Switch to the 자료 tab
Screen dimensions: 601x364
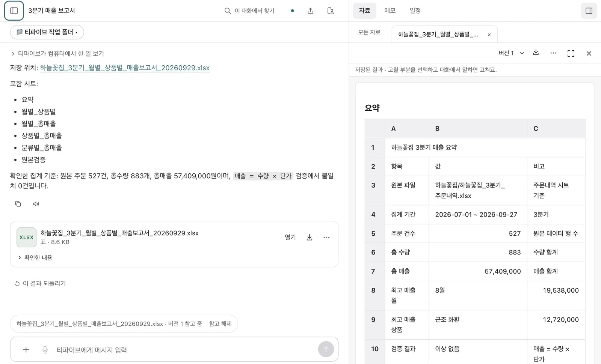point(364,11)
